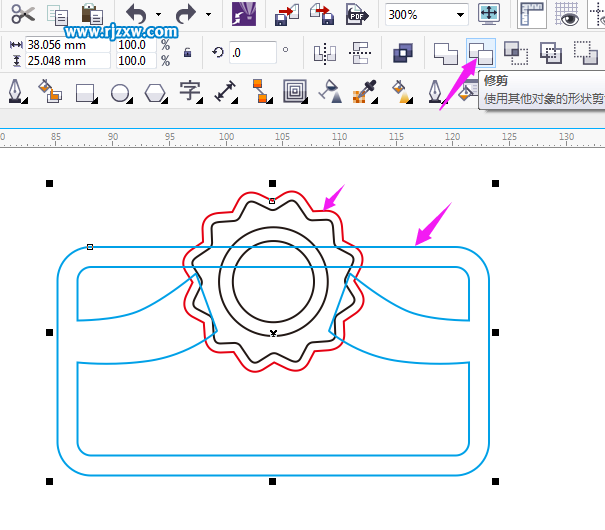
Task: Select the Polygon tool
Action: [x=155, y=93]
